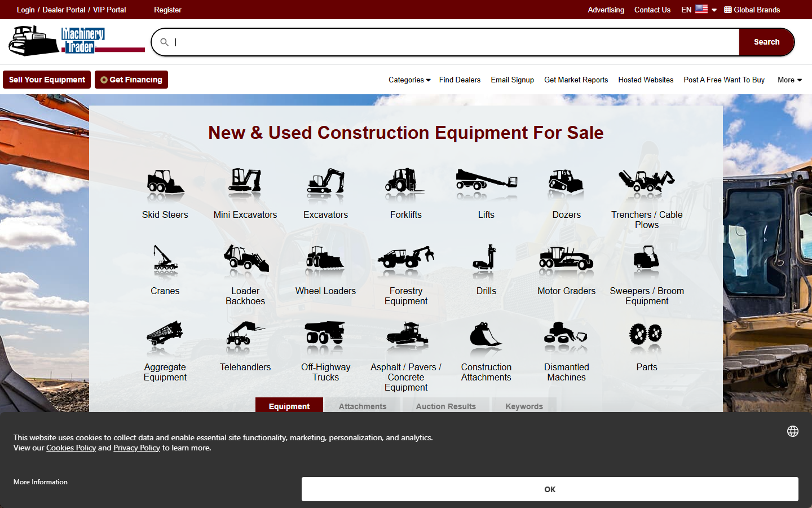Select the Keywords tab

pos(524,406)
